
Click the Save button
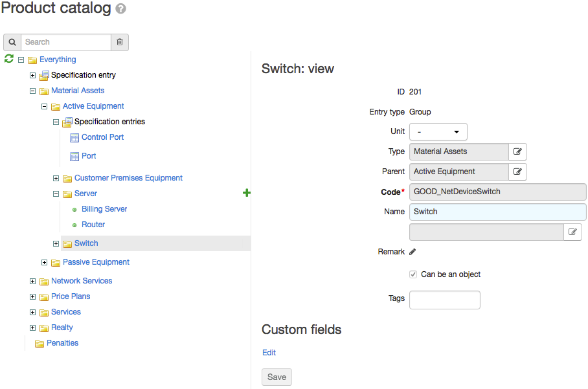(277, 377)
